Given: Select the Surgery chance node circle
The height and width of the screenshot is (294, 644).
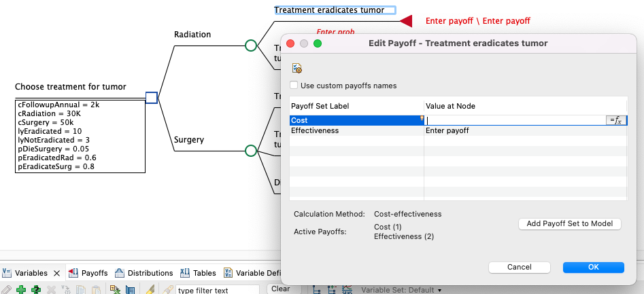Looking at the screenshot, I should [250, 150].
